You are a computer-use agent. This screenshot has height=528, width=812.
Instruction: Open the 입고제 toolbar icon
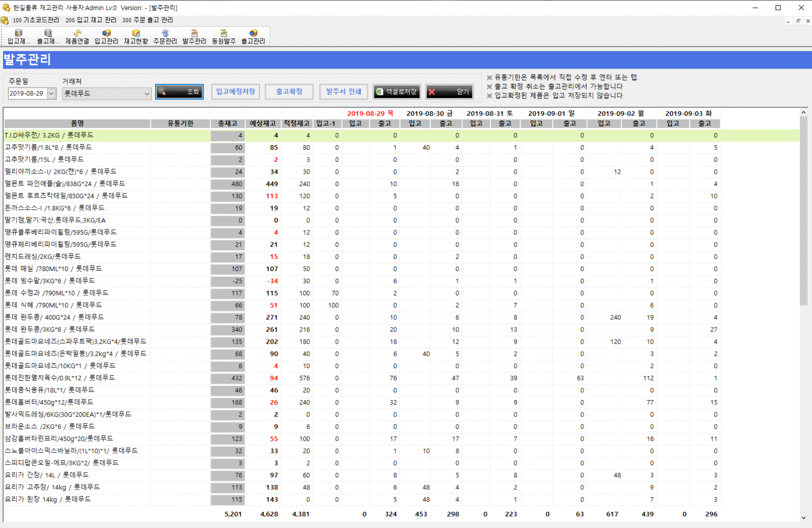pyautogui.click(x=19, y=37)
